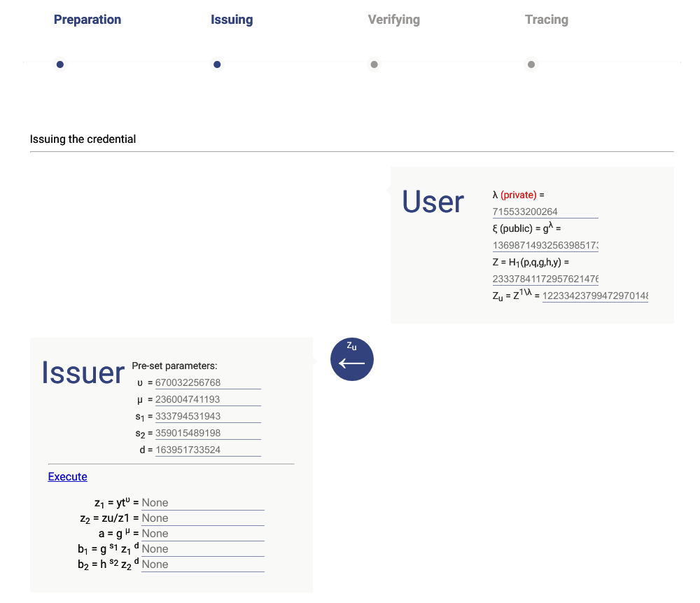Click the Issuing step dot marker

[217, 64]
